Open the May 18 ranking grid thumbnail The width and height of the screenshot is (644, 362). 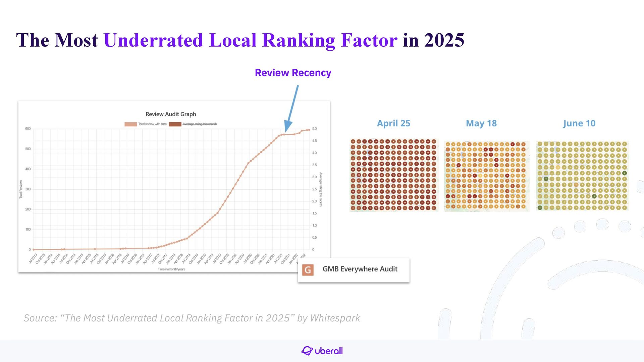pyautogui.click(x=486, y=176)
